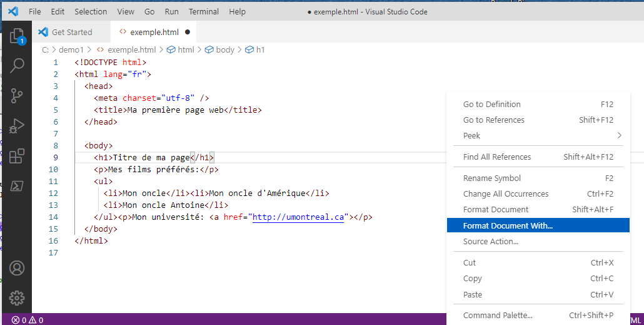644x325 pixels.
Task: Click the unsaved dot on exemple.html tab
Action: point(188,32)
